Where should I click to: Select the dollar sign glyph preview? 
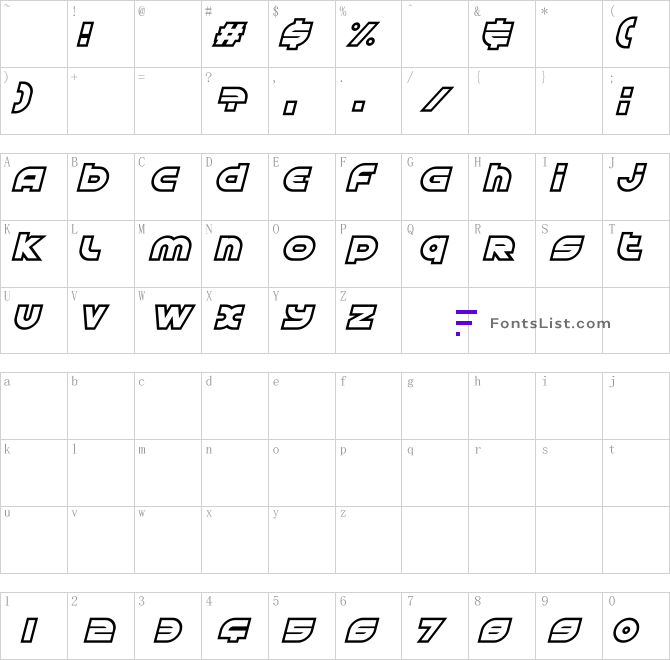(x=296, y=34)
